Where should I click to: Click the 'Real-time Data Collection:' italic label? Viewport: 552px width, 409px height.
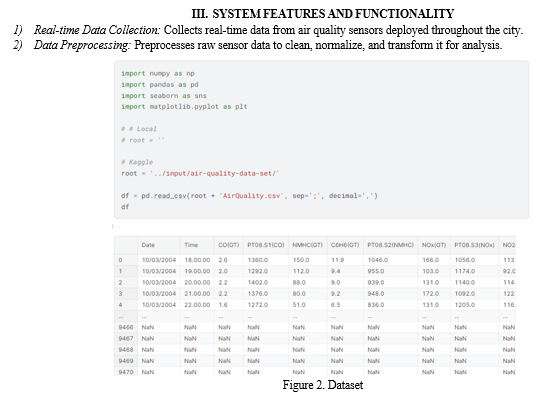[x=97, y=30]
